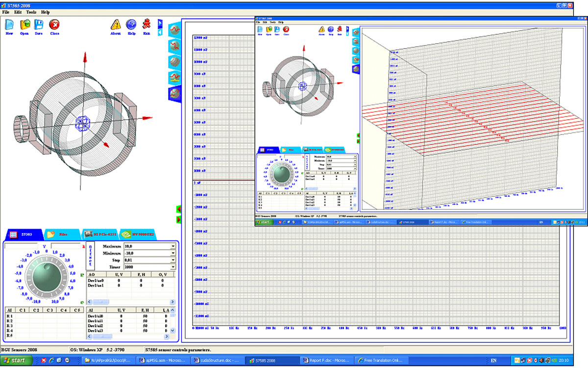The height and width of the screenshot is (368, 588).
Task: Select the dotted sphere view tab icon
Action: pos(174,61)
